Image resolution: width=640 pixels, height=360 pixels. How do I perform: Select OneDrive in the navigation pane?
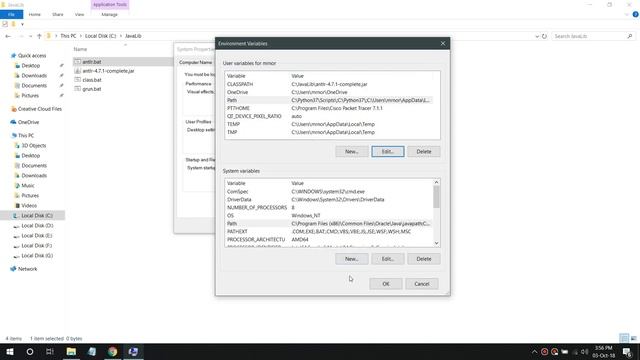click(28, 122)
